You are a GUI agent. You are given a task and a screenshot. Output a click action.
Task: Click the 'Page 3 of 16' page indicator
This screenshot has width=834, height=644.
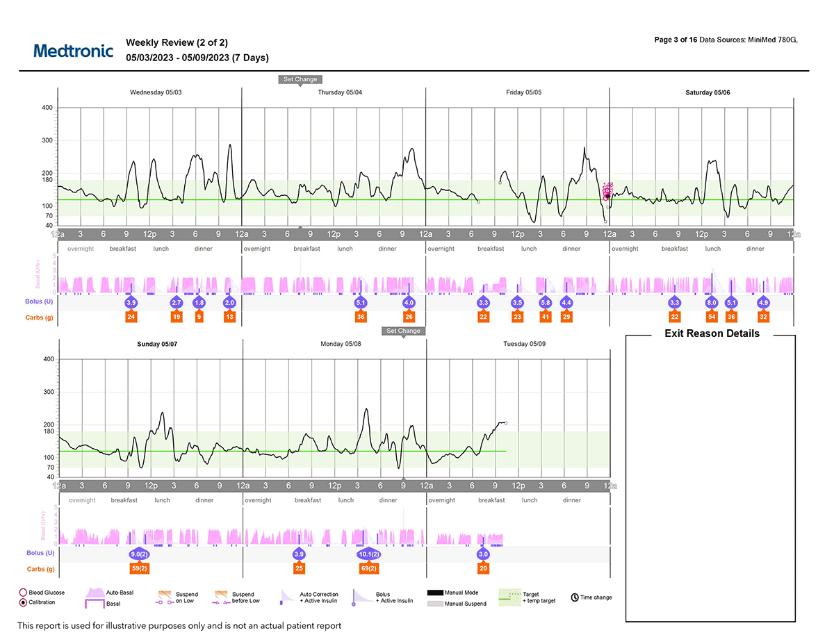[x=676, y=40]
